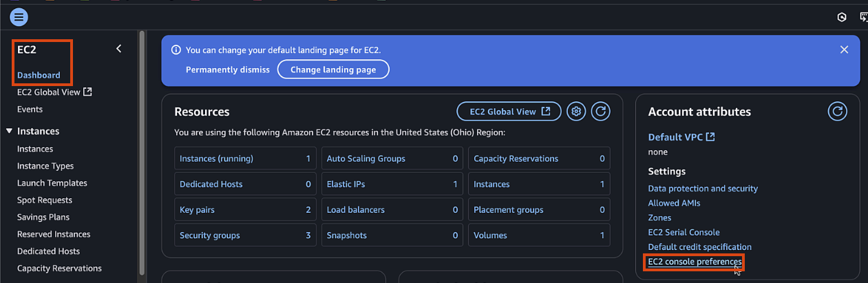
Task: Open the Capacity Reservations resource tile
Action: [x=539, y=158]
